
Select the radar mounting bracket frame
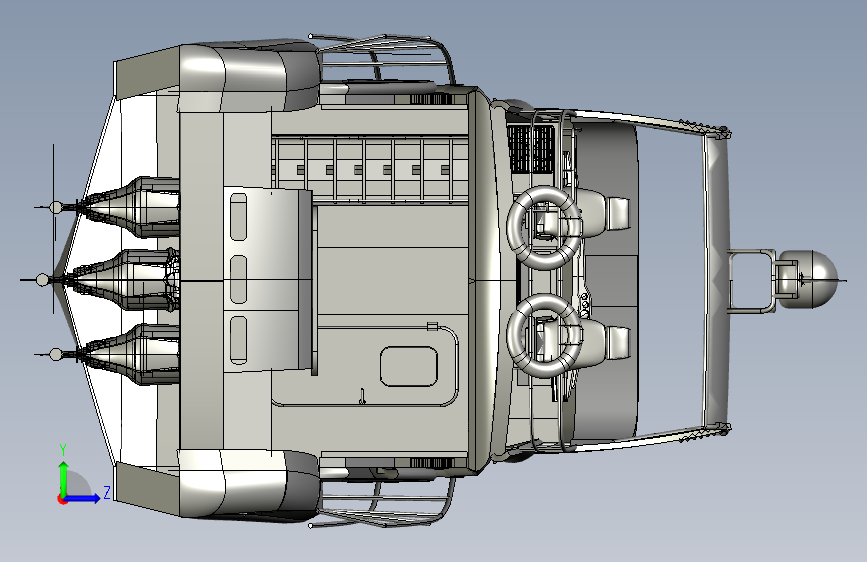[752, 281]
